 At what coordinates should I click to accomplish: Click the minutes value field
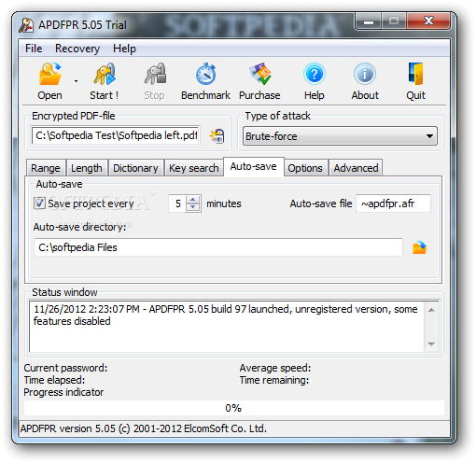177,203
